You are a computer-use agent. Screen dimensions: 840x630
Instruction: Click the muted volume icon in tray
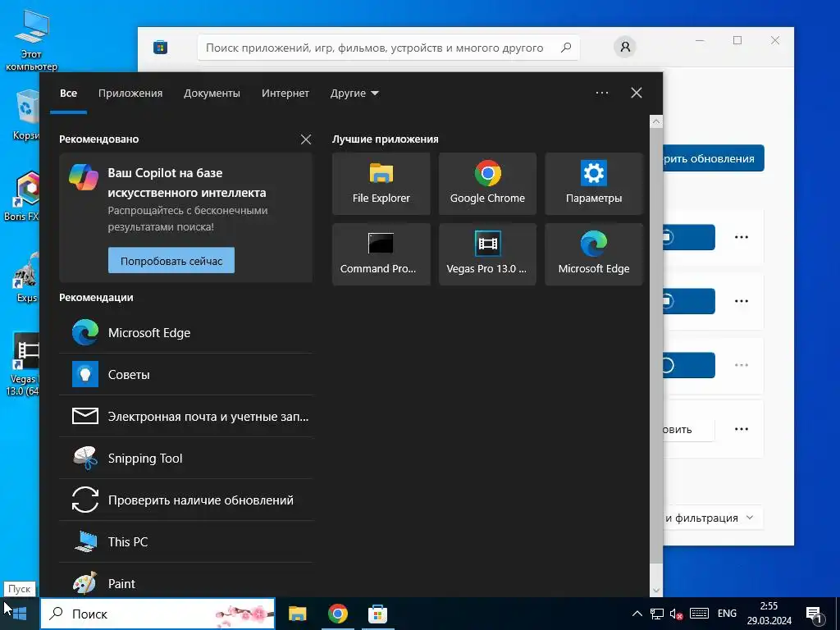pos(676,614)
